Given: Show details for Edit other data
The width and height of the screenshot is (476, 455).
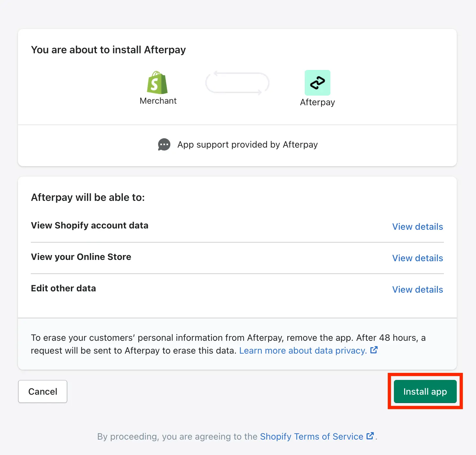Looking at the screenshot, I should coord(417,290).
